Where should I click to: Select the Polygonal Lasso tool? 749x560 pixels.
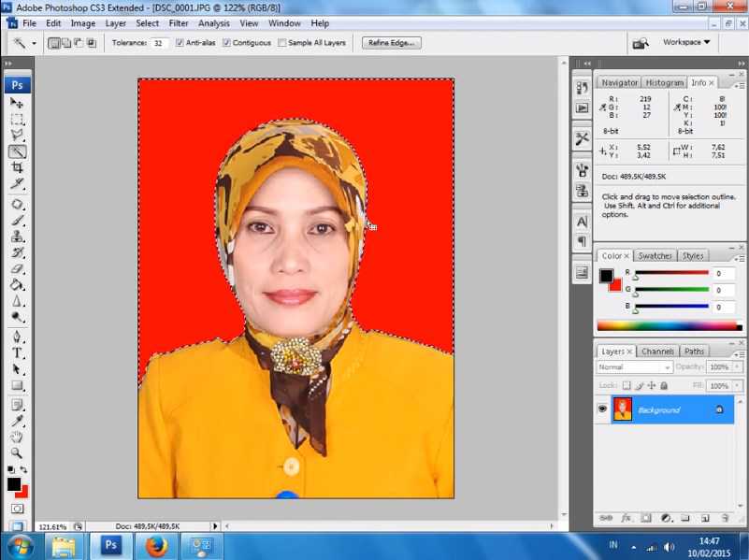17,136
